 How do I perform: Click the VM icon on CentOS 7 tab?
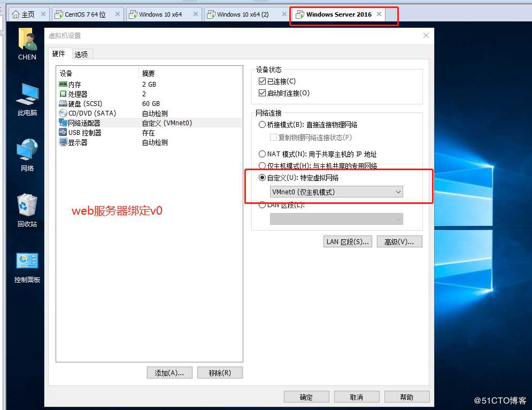[59, 14]
